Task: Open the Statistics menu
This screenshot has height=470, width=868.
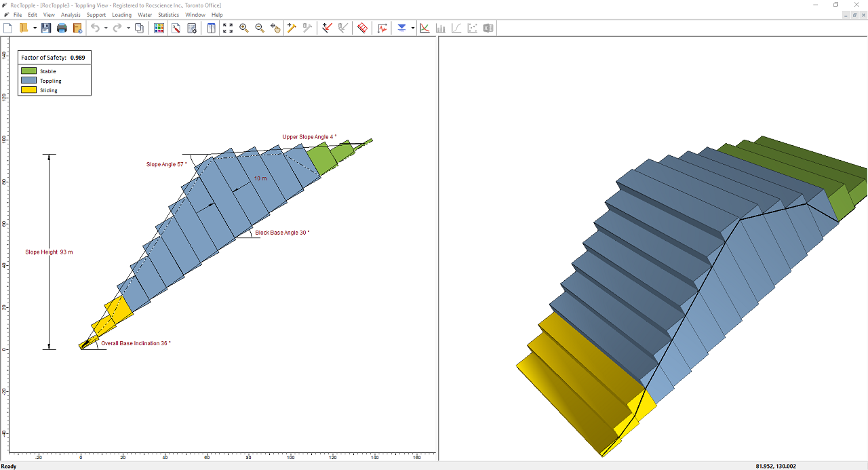Action: (x=168, y=14)
